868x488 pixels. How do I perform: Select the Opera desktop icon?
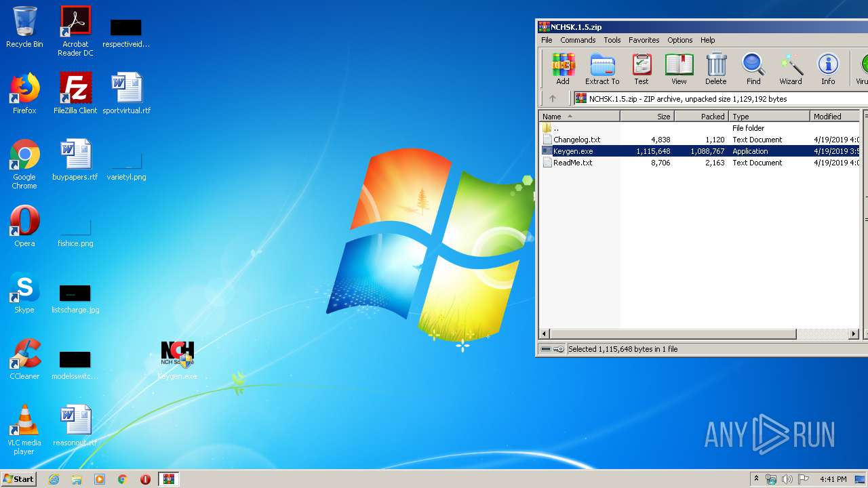(x=24, y=226)
